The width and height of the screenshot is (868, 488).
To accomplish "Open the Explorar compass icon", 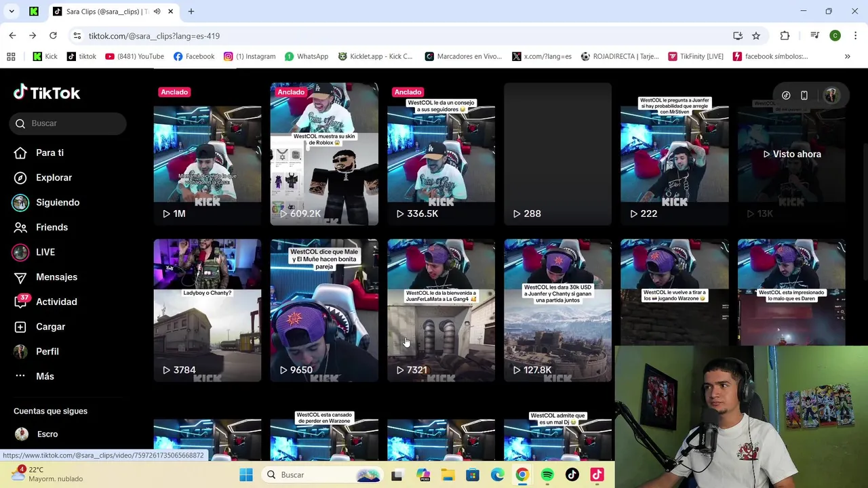I will click(20, 178).
